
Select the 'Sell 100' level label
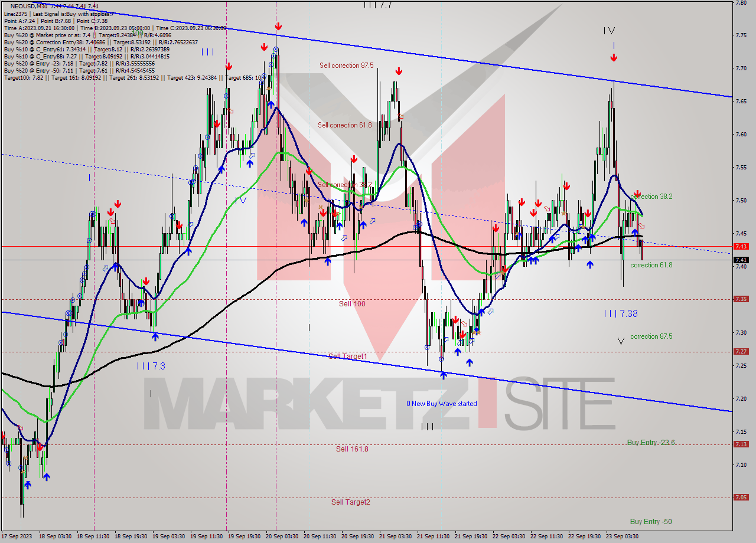click(x=352, y=304)
